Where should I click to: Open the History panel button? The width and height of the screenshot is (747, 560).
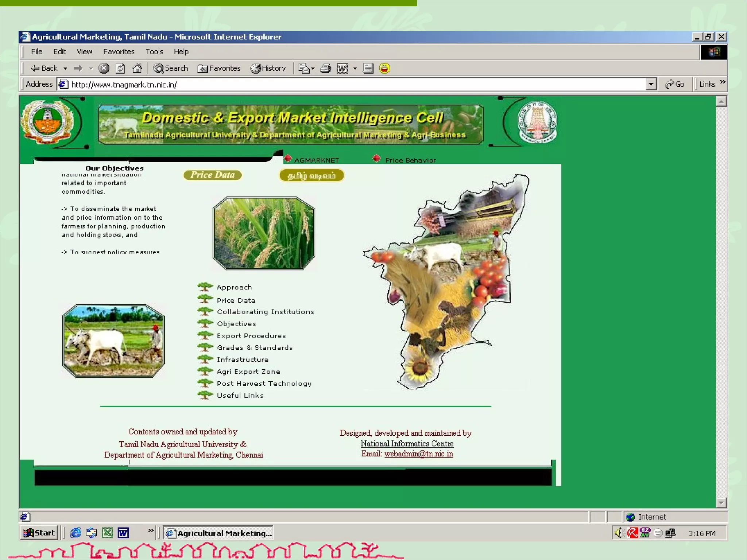tap(268, 68)
